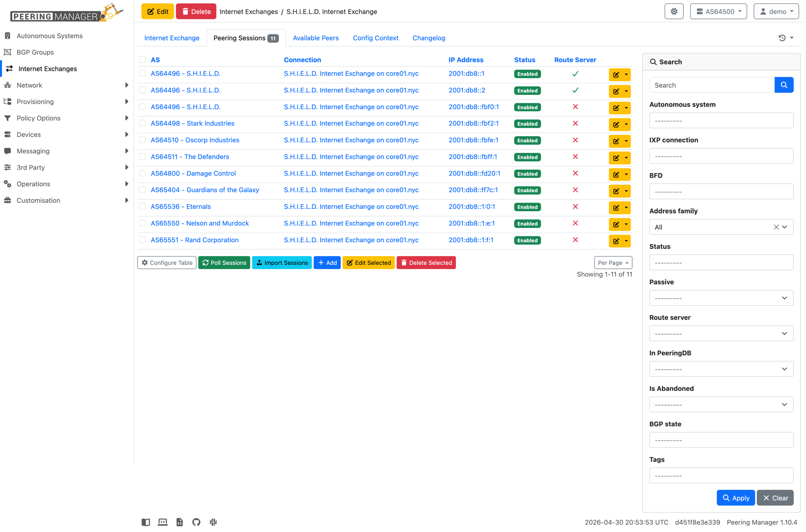
Task: Edit session with IP 2001:db8::1
Action: (615, 74)
